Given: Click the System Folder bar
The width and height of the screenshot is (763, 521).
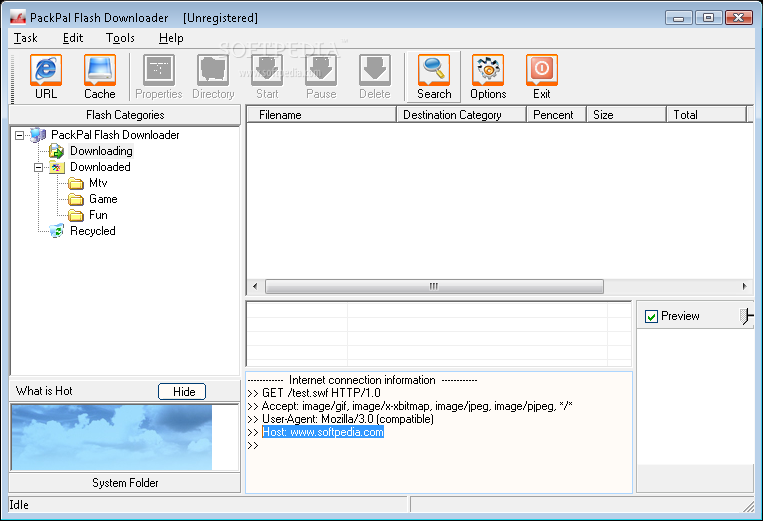Looking at the screenshot, I should click(125, 483).
